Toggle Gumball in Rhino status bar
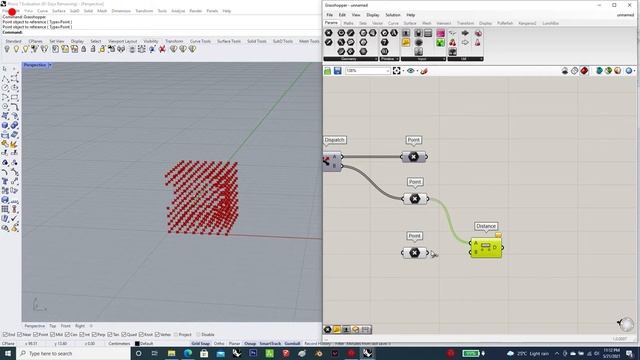Screen dimensions: 640x360 [292, 344]
